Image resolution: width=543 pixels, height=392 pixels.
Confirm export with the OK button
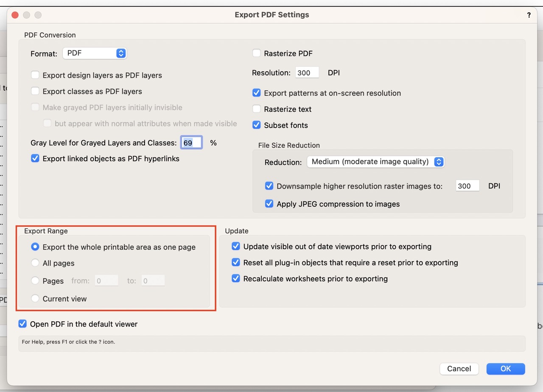(505, 369)
